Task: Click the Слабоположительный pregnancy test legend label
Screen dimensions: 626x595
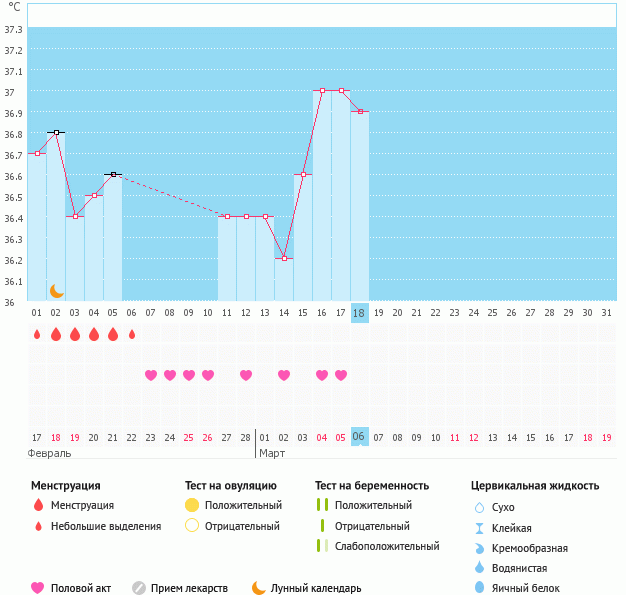Action: (387, 546)
